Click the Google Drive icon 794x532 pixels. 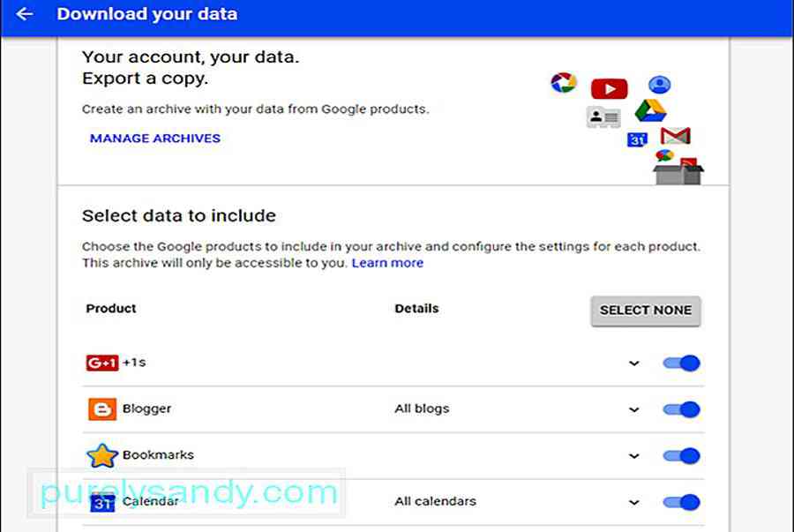pyautogui.click(x=650, y=110)
